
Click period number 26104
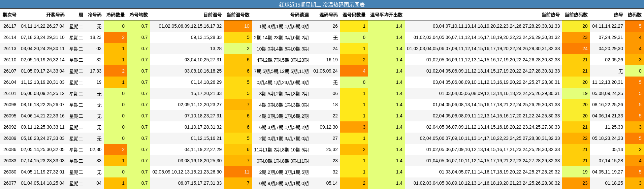(10, 82)
